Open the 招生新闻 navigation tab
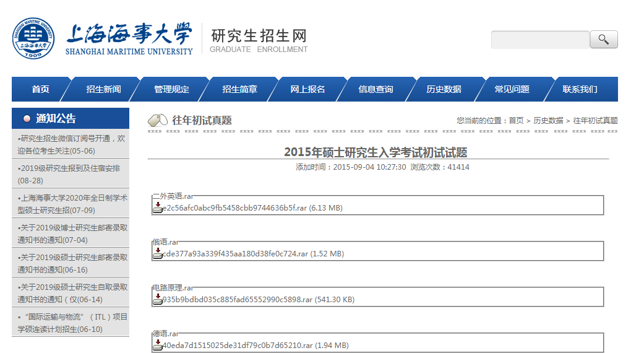 point(103,89)
